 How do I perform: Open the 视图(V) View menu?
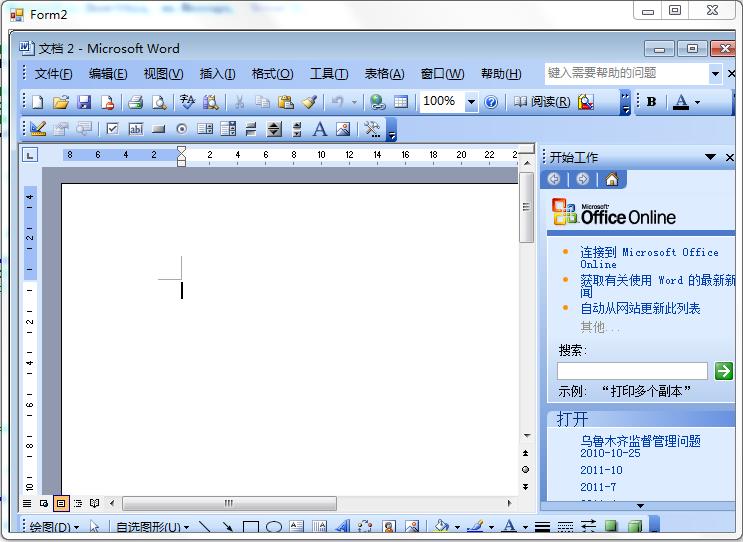[x=163, y=73]
